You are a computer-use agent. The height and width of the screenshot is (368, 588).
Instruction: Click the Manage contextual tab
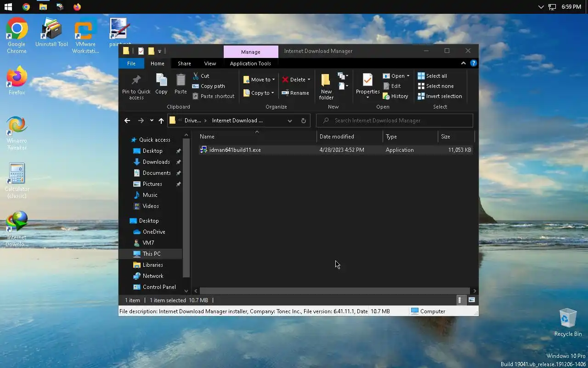point(251,52)
